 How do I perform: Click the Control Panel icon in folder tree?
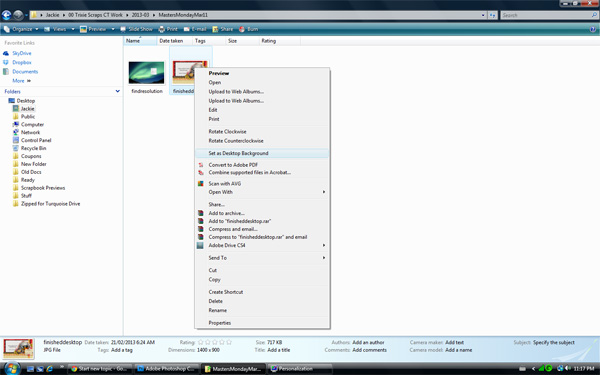[x=16, y=140]
